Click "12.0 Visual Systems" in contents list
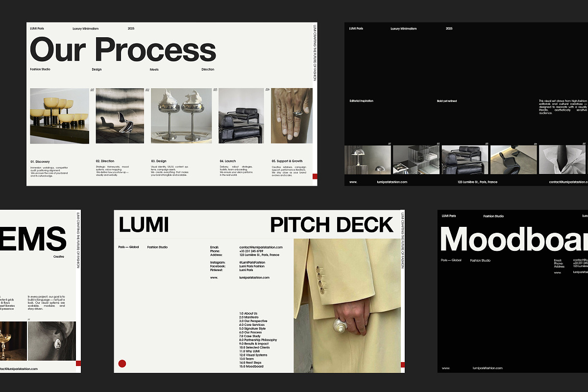 tap(253, 355)
